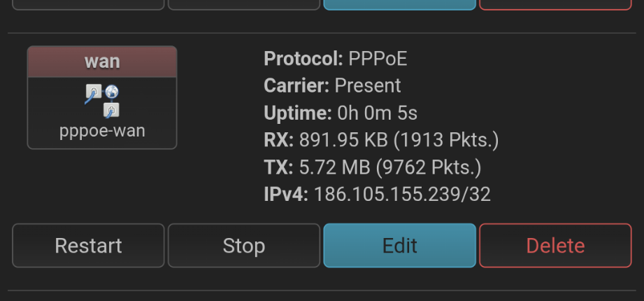644x301 pixels.
Task: Click the IPv4 address 186.105.155.239/32
Action: 402,194
